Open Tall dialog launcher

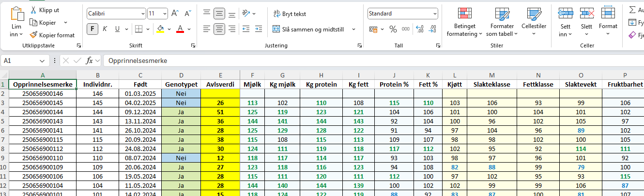tap(438, 45)
